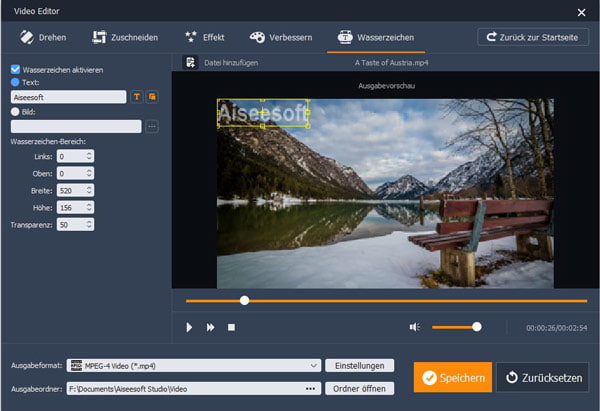Click Zurück zur Startseite button
The width and height of the screenshot is (600, 411).
533,37
